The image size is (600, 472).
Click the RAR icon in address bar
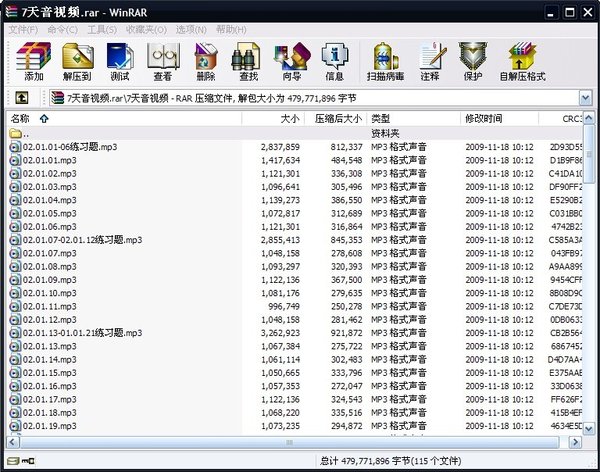tap(57, 98)
